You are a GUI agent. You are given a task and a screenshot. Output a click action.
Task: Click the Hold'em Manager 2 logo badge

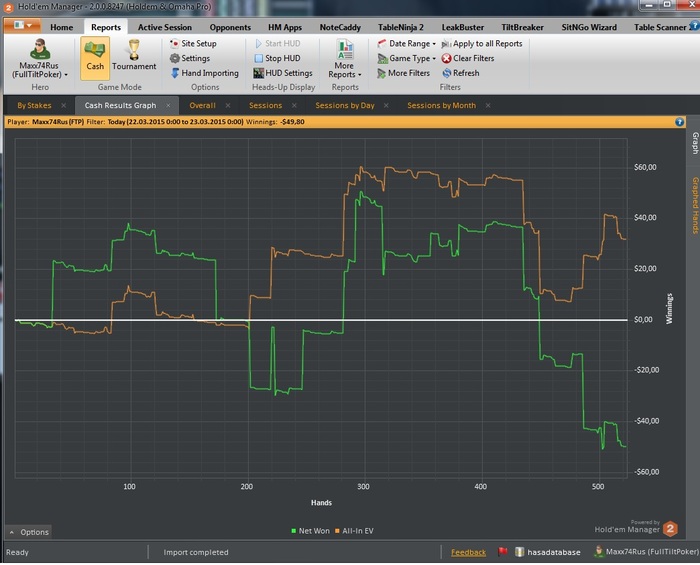(670, 529)
